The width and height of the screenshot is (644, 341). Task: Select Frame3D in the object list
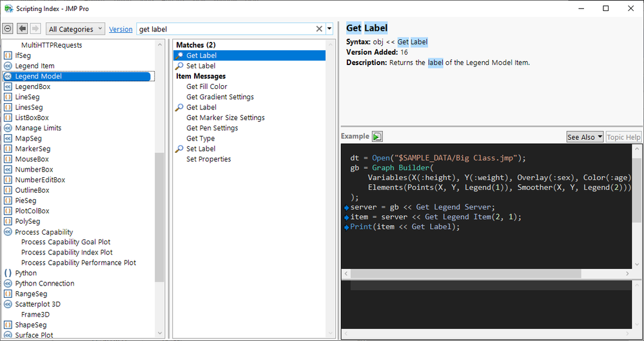coord(35,315)
